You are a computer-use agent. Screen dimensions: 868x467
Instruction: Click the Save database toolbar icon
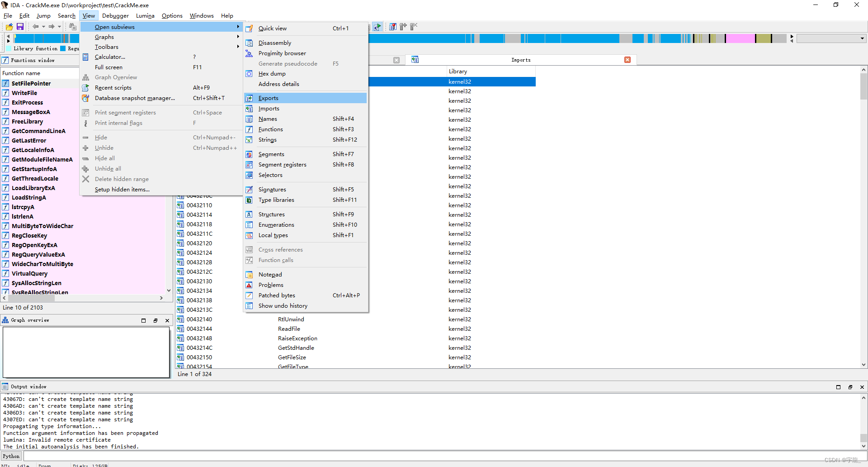click(20, 27)
